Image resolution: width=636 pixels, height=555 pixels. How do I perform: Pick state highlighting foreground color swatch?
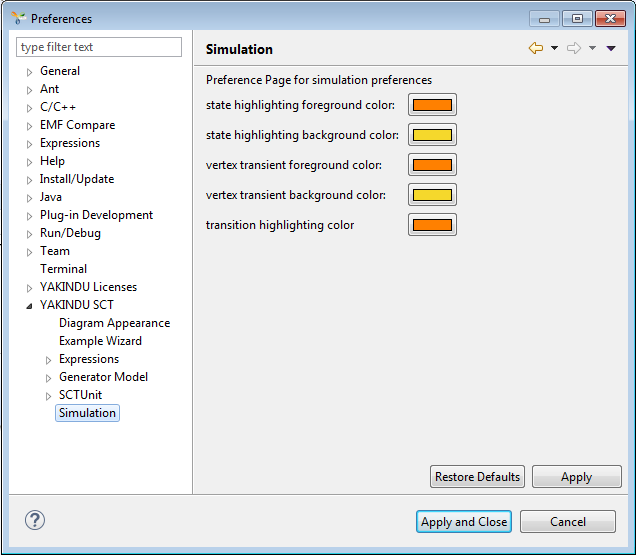point(432,105)
